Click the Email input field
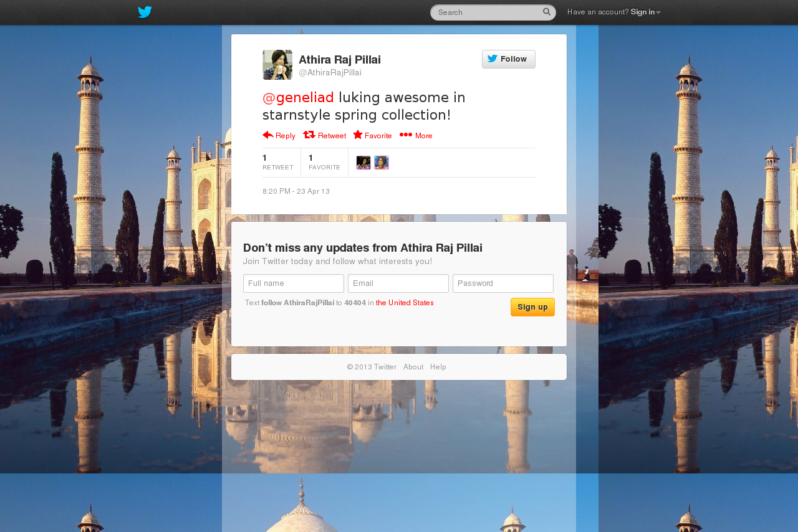Screen dimensions: 798x532 [398, 283]
